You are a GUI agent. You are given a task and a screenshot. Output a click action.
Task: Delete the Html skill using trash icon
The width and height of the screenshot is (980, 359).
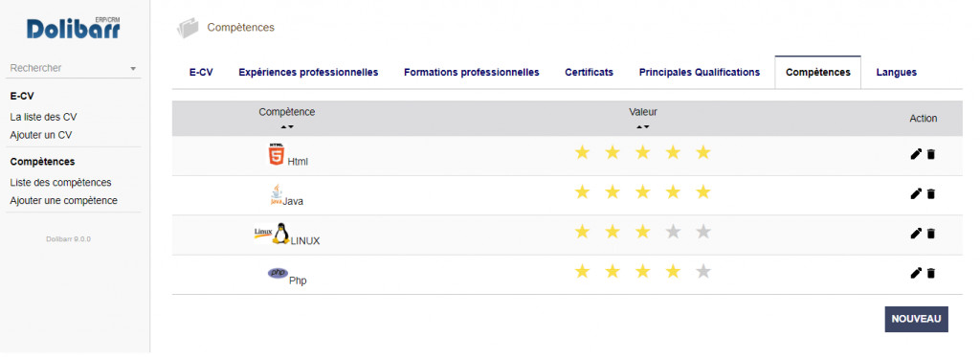click(x=930, y=154)
